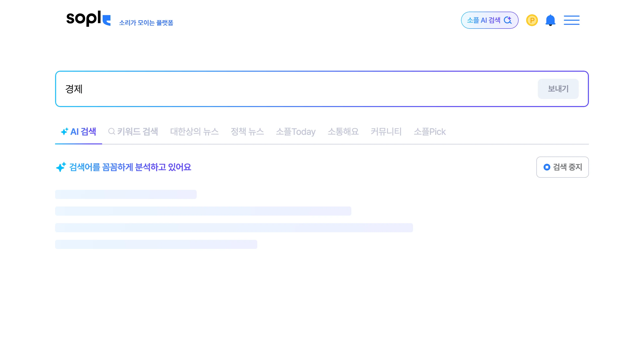Click sparkle icon beside analyzing message
This screenshot has height=358, width=644.
click(61, 167)
